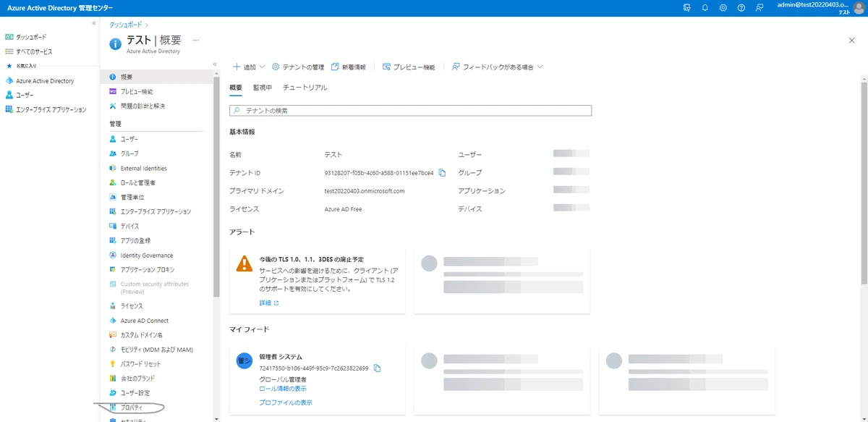Open the プロファイルの表示 link
The width and height of the screenshot is (868, 422).
pos(286,402)
